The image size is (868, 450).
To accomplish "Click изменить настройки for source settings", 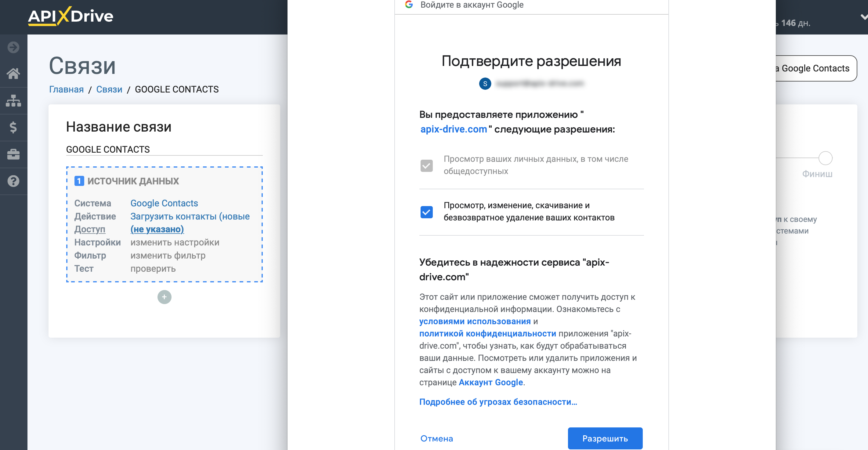I will click(x=174, y=242).
